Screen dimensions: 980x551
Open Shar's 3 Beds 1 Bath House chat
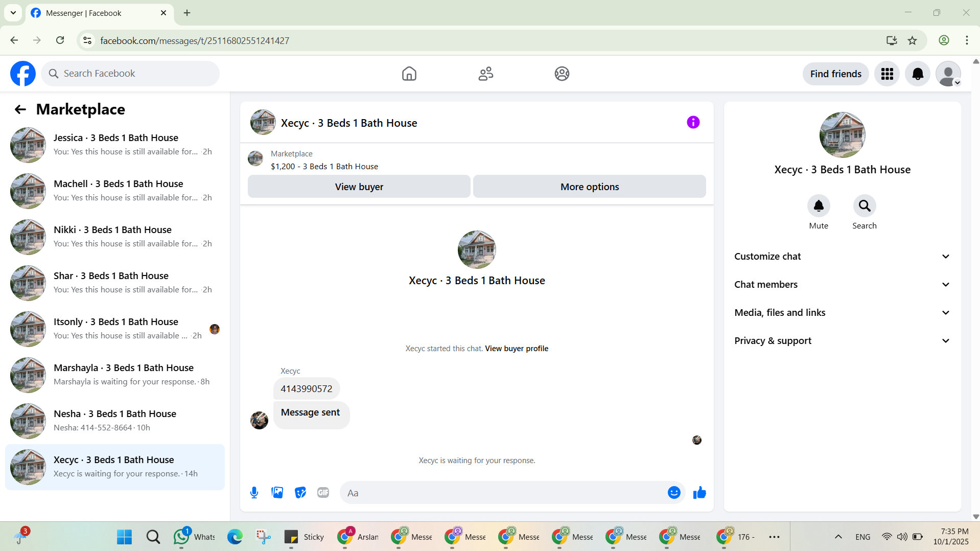pos(115,283)
